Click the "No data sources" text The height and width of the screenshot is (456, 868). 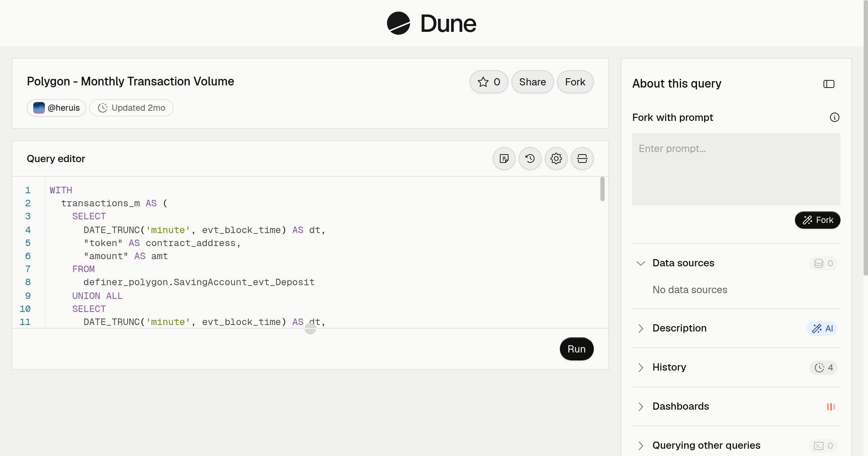[x=690, y=290]
